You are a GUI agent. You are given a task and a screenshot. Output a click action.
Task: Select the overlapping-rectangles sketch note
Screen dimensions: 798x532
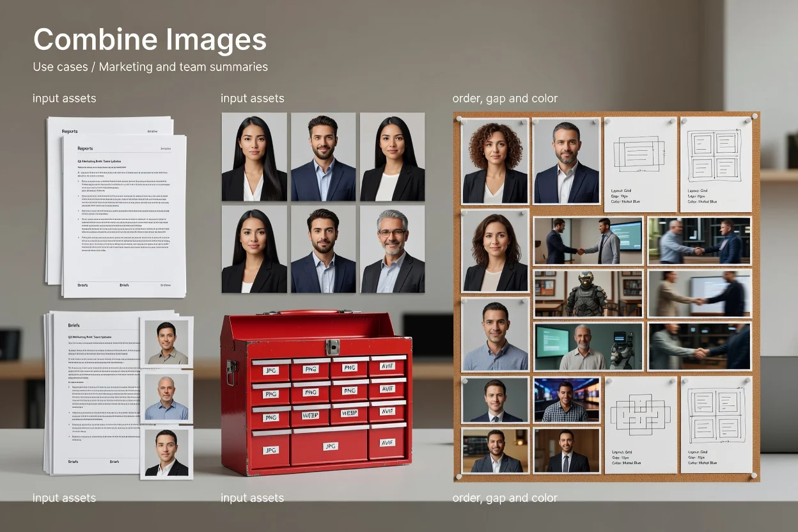[x=641, y=164]
